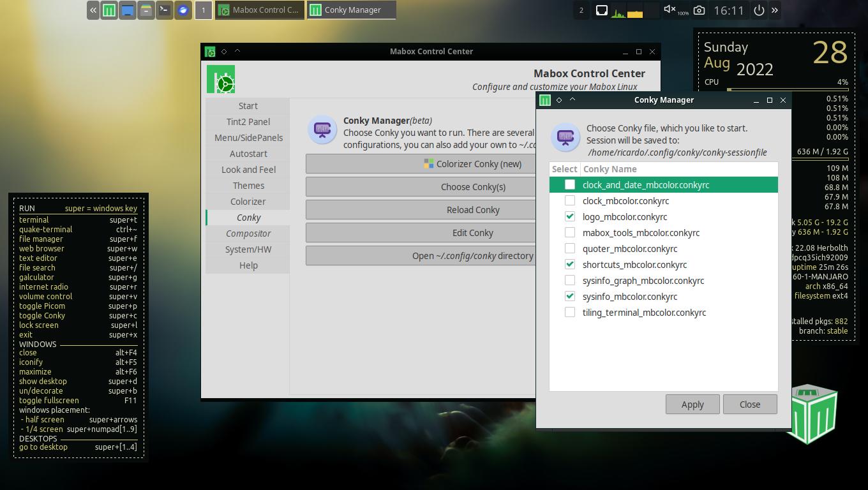
Task: Click the left double-arrow panel toggle
Action: (94, 10)
